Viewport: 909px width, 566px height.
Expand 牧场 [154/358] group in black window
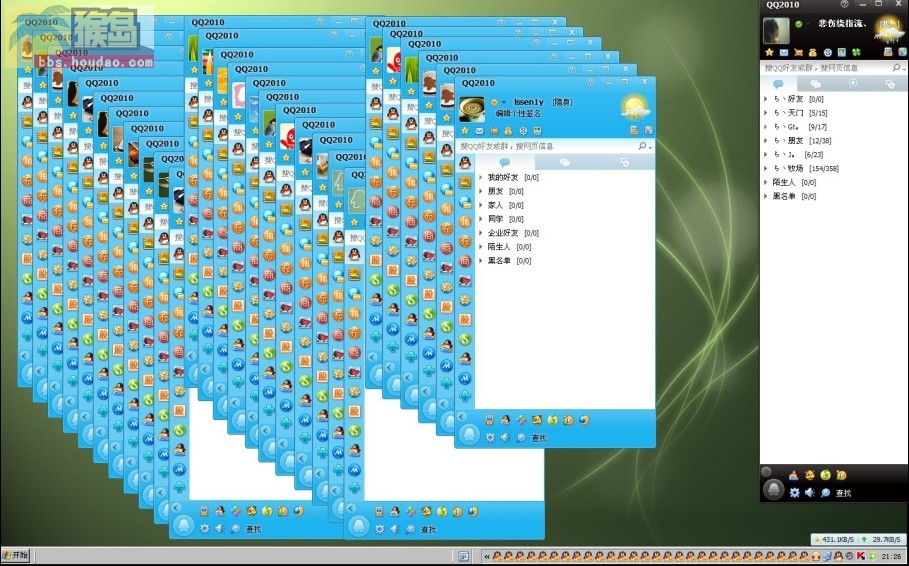coord(766,169)
